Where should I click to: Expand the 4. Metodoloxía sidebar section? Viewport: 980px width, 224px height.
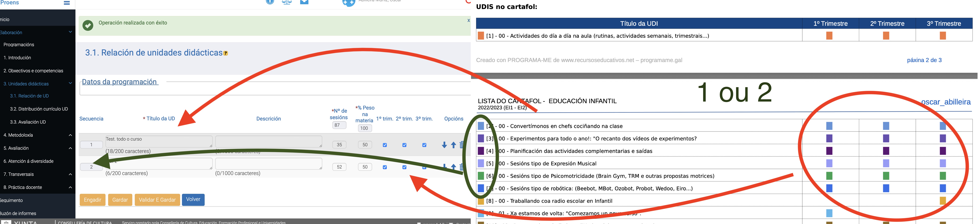click(x=70, y=135)
